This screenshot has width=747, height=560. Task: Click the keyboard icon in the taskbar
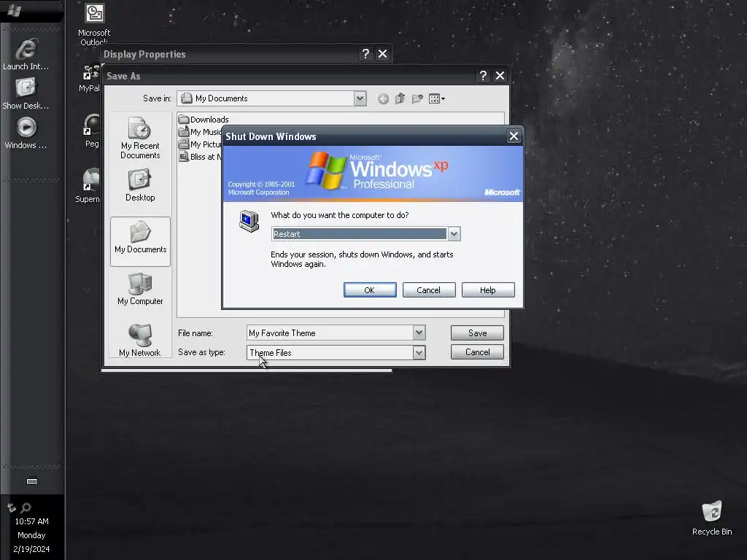pyautogui.click(x=32, y=481)
